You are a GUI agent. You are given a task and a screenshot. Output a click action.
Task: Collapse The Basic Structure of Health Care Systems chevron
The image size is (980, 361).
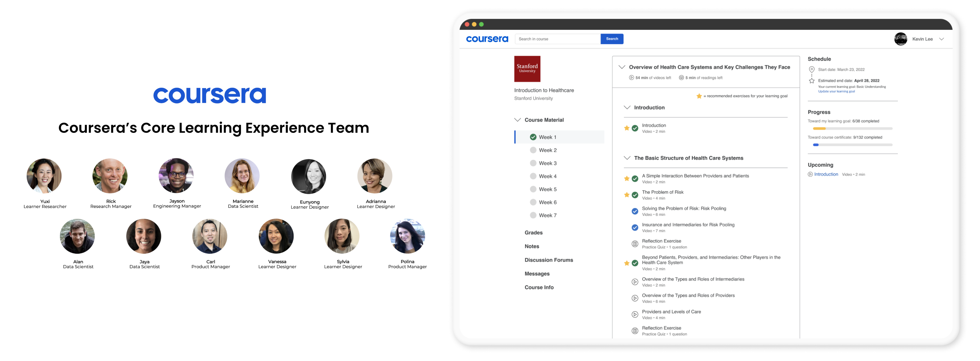tap(627, 158)
